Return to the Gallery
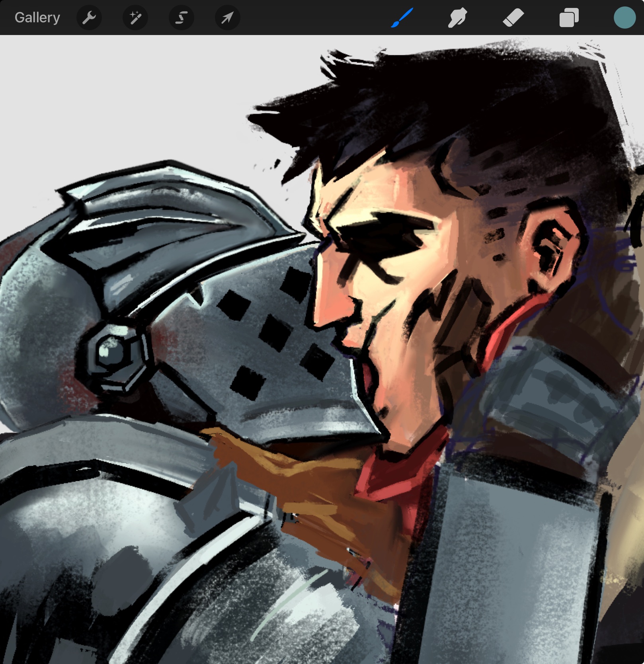Image resolution: width=644 pixels, height=664 pixels. [x=37, y=18]
